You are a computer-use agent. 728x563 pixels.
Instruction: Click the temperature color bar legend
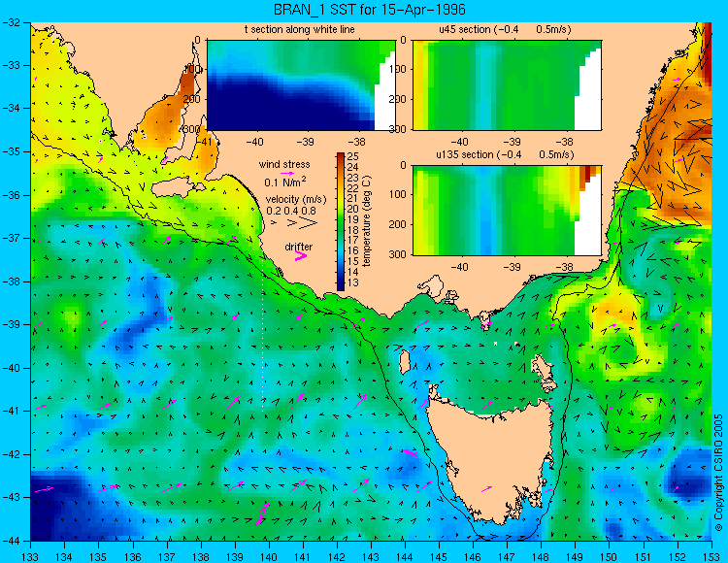pos(341,221)
